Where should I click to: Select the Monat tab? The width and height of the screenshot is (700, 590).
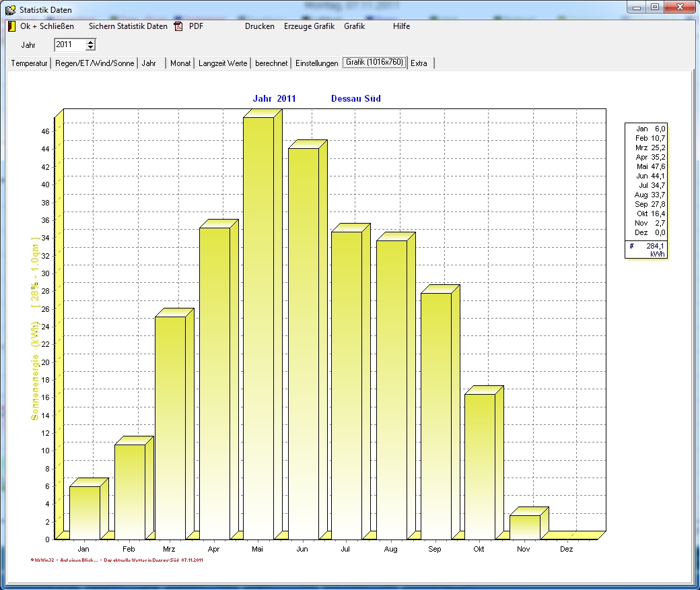(180, 63)
